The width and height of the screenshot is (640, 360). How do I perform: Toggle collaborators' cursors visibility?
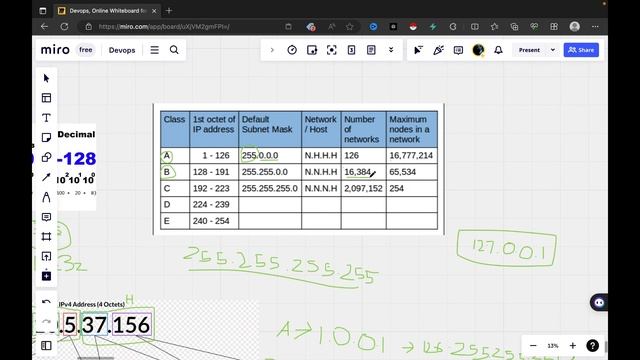tap(418, 50)
